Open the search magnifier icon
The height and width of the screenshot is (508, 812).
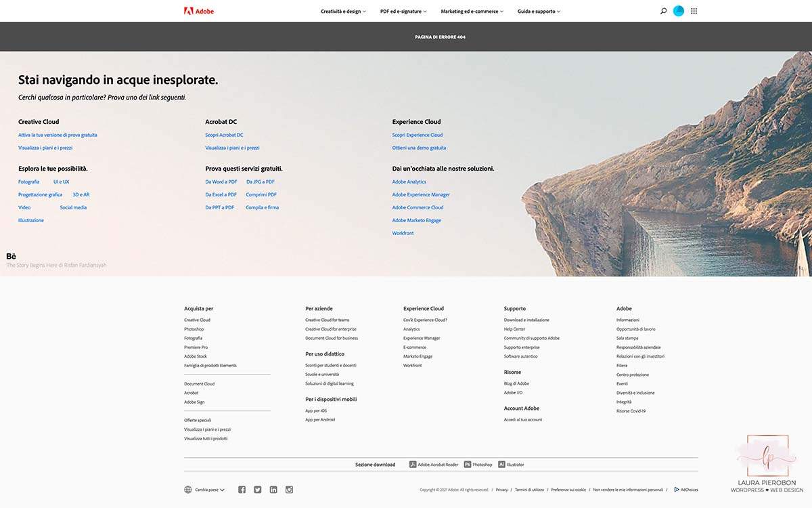click(x=663, y=11)
